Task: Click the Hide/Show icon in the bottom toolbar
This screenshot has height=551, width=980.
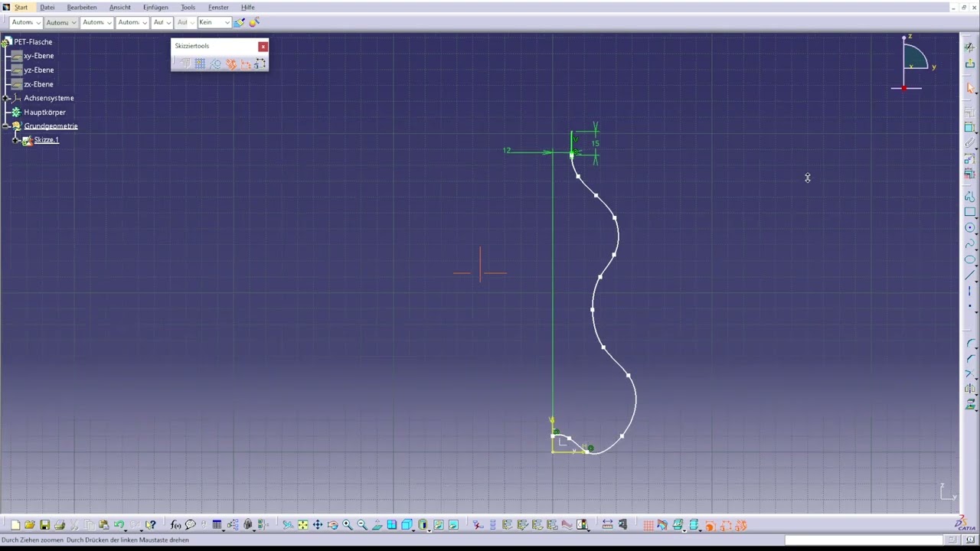Action: point(438,525)
